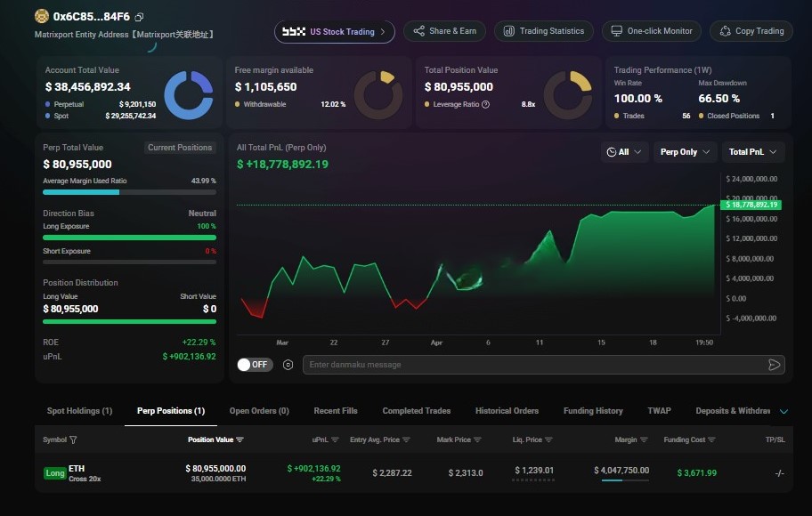
Task: Open the All time range dropdown
Action: [623, 152]
